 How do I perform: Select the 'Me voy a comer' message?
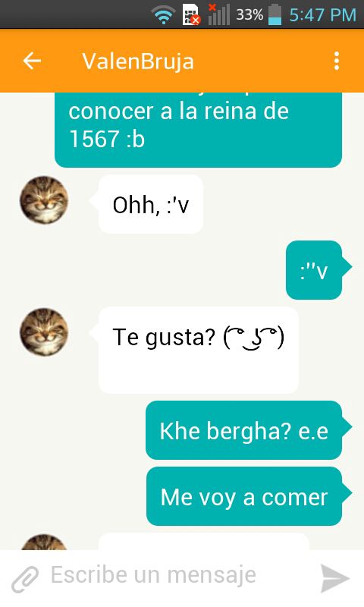(244, 496)
